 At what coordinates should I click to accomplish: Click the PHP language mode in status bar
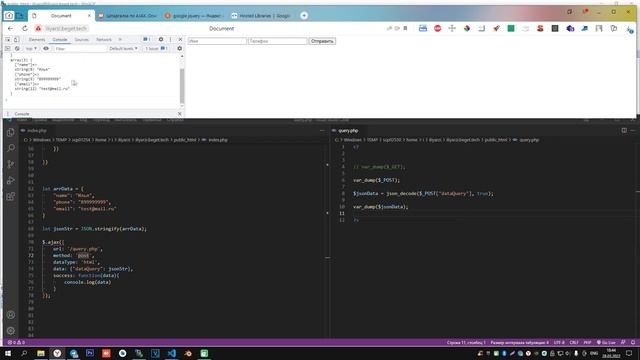click(587, 342)
